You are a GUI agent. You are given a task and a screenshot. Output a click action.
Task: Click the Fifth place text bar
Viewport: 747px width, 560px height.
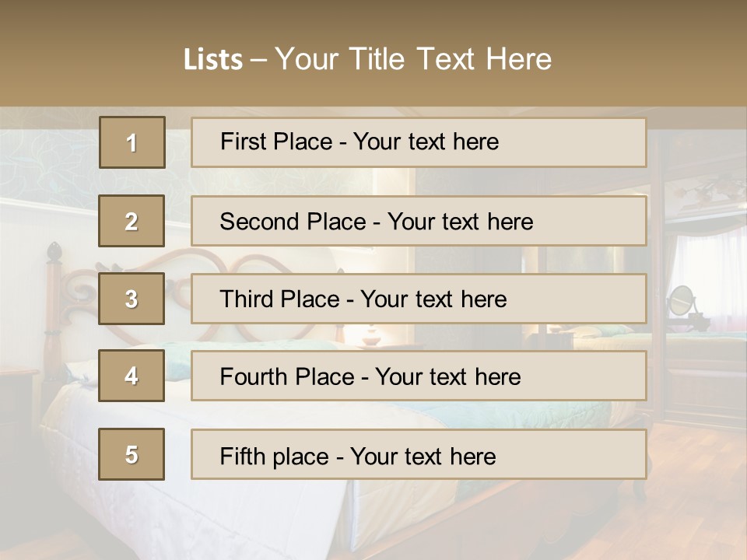click(419, 454)
